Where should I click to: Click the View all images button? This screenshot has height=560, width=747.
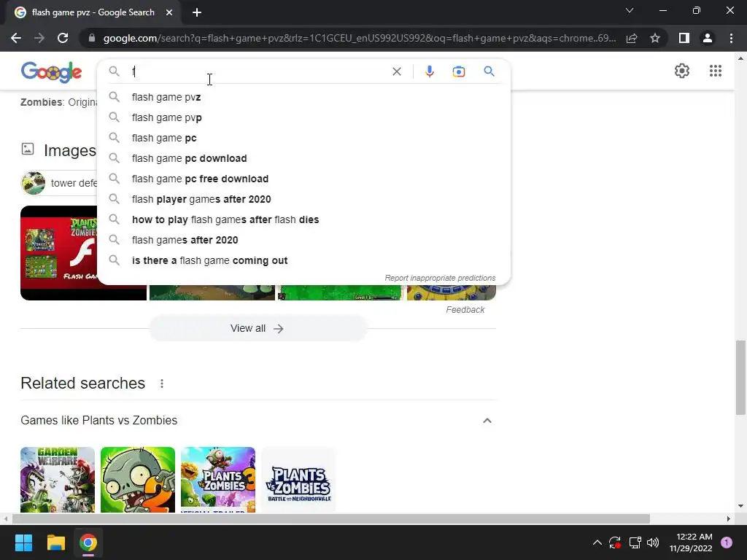[258, 329]
